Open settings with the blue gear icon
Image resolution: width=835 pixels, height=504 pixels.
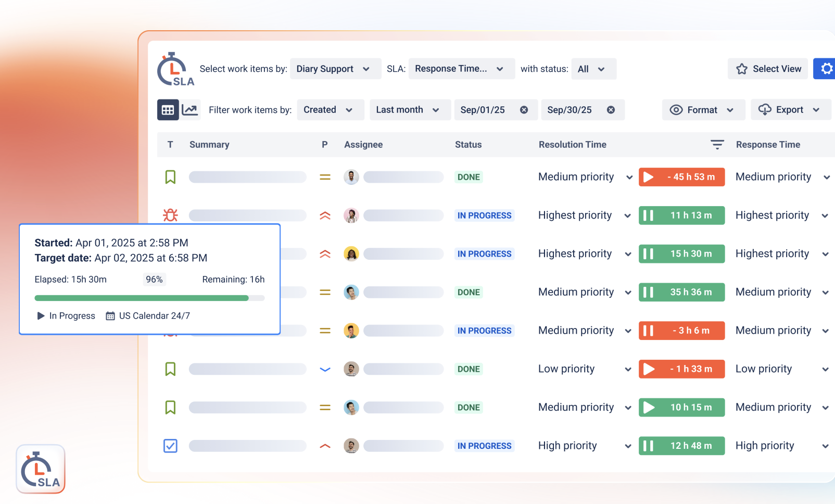(826, 69)
